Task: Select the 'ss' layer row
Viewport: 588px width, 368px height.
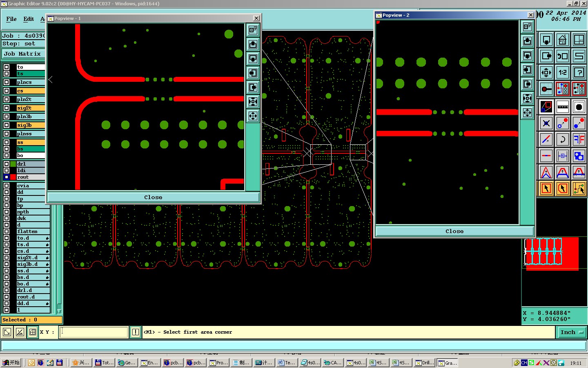Action: click(x=31, y=142)
